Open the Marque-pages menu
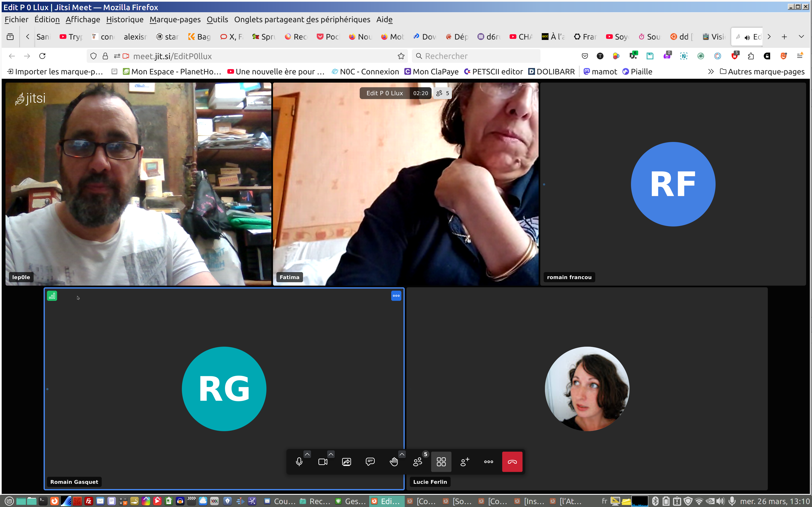Viewport: 812px width, 507px height. 175,19
